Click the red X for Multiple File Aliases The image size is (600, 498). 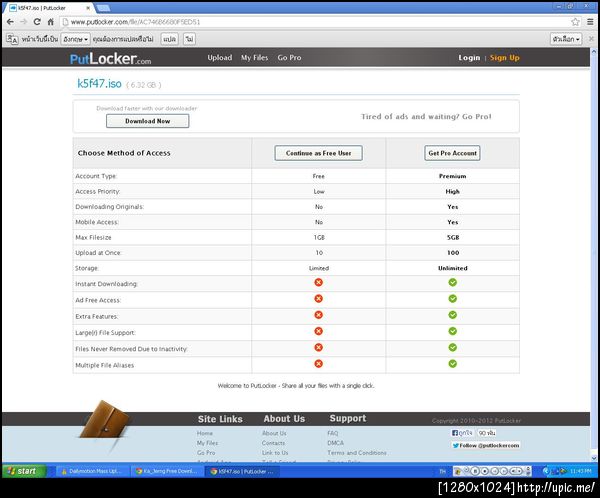tap(318, 364)
